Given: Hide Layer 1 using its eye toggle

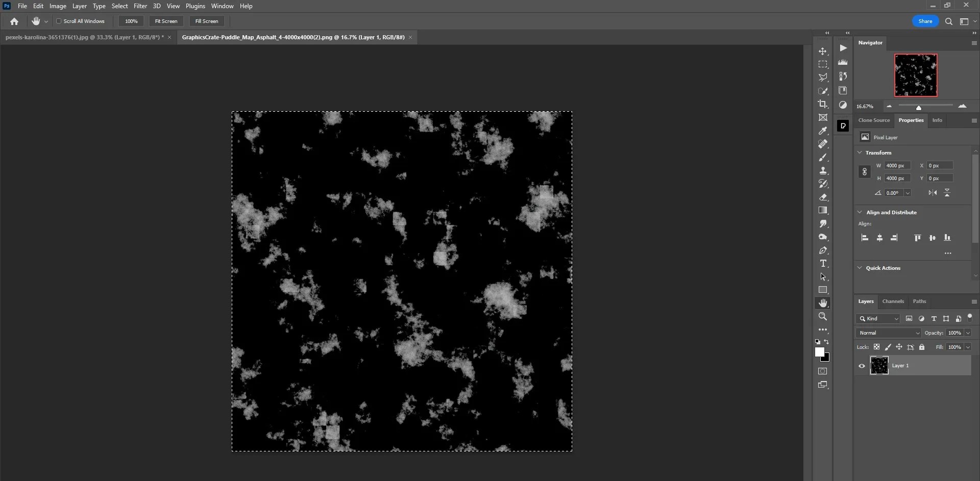Looking at the screenshot, I should click(861, 366).
